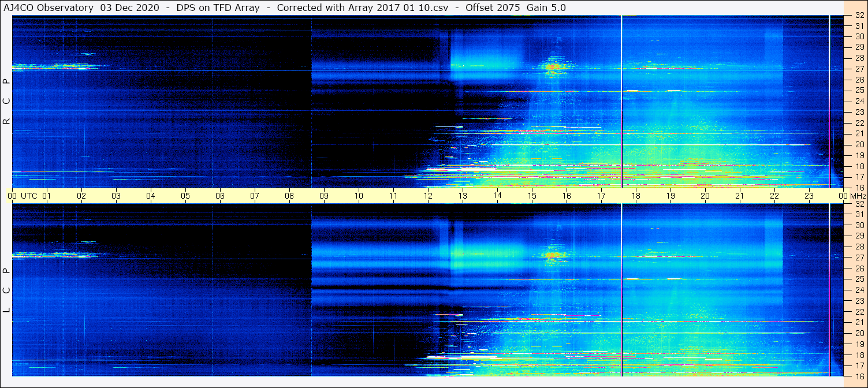Click LCP white vertical marker near 17:35 UTC

click(621, 290)
